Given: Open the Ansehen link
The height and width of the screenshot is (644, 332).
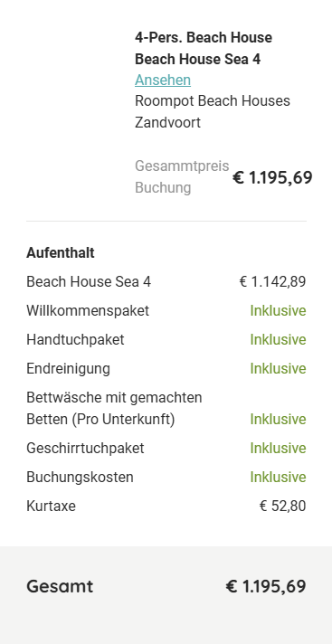Looking at the screenshot, I should pos(163,80).
